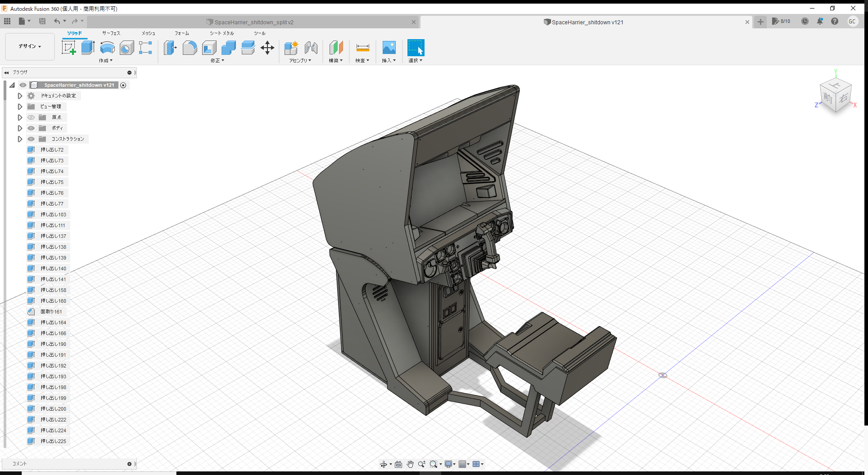Expand the ボディ tree node
The image size is (868, 475).
tap(20, 128)
